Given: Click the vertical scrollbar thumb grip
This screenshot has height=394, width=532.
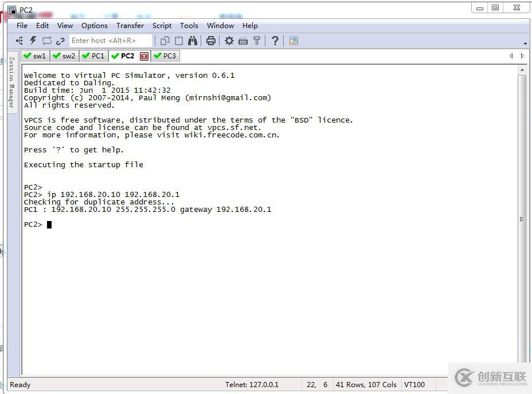Looking at the screenshot, I should point(522,219).
